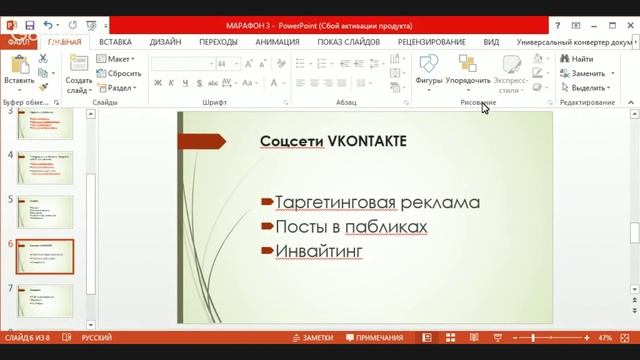This screenshot has width=640, height=360.
Task: Toggle Italic (К) formatting
Action: pyautogui.click(x=171, y=83)
